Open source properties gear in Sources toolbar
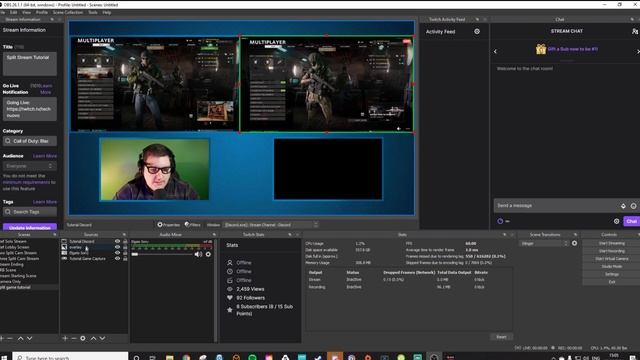The image size is (640, 360). (83, 338)
